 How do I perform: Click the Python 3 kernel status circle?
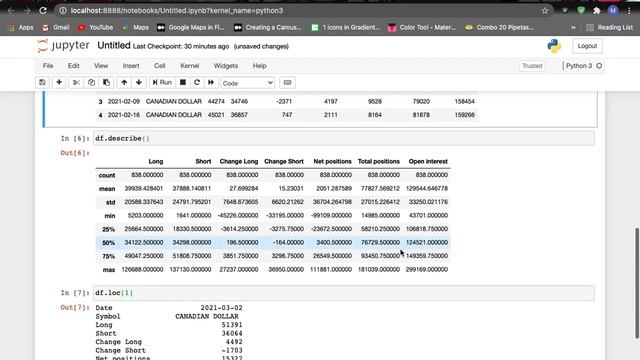tap(599, 66)
